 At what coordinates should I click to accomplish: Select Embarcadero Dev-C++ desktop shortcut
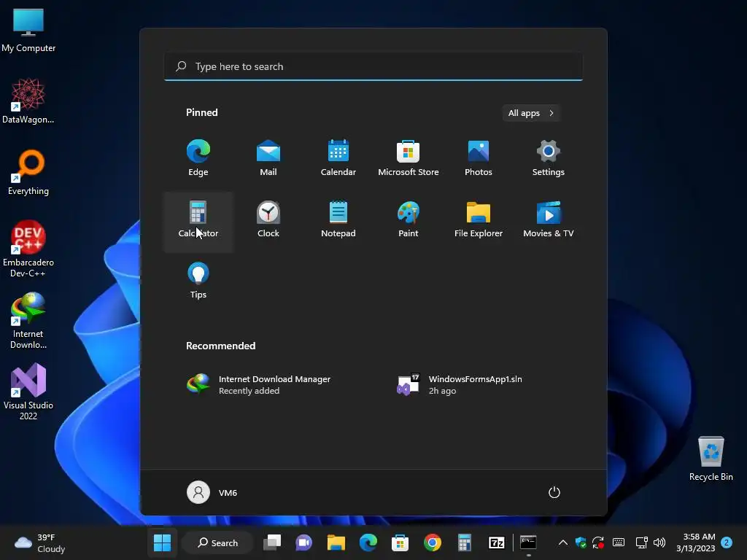(28, 249)
